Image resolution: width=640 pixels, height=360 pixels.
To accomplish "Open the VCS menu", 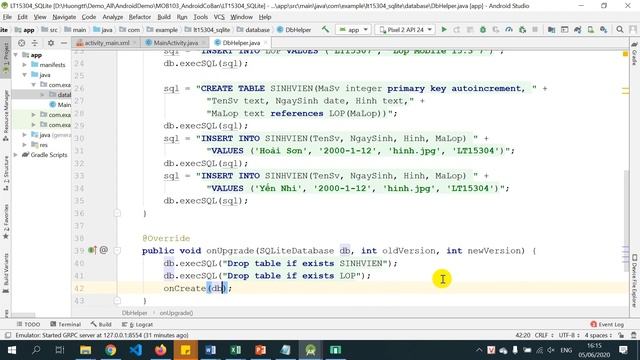I will (219, 17).
